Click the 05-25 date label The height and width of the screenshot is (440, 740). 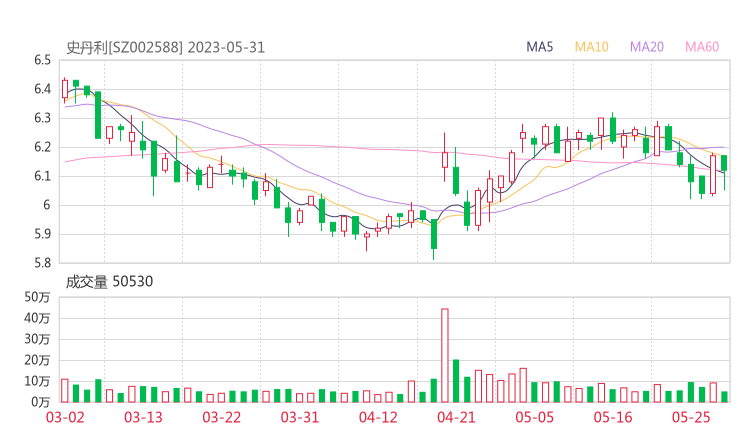[x=690, y=417]
